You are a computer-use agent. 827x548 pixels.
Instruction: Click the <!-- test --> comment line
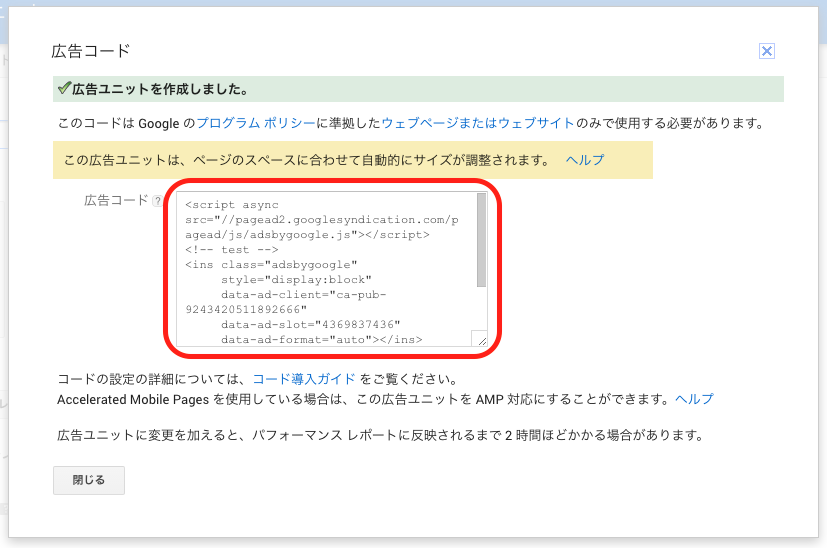[232, 249]
